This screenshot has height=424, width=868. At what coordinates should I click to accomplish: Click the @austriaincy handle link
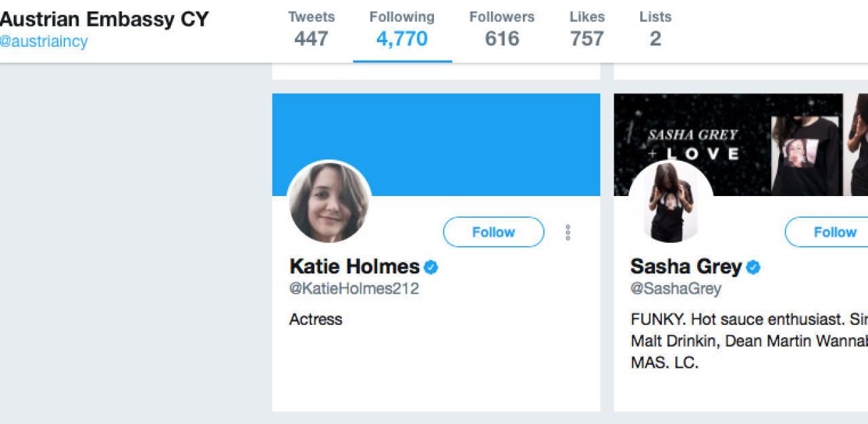point(44,41)
